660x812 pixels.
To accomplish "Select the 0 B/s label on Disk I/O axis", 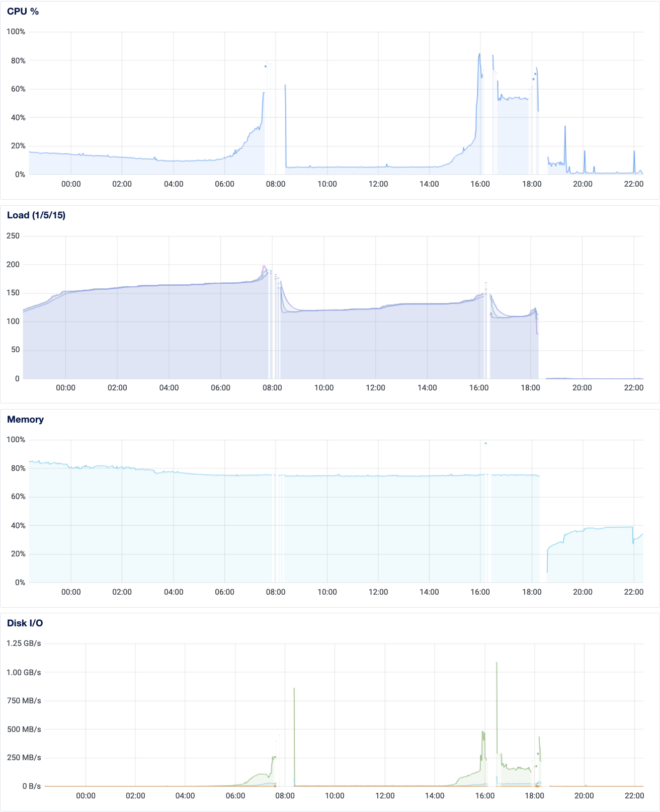I will [x=32, y=786].
